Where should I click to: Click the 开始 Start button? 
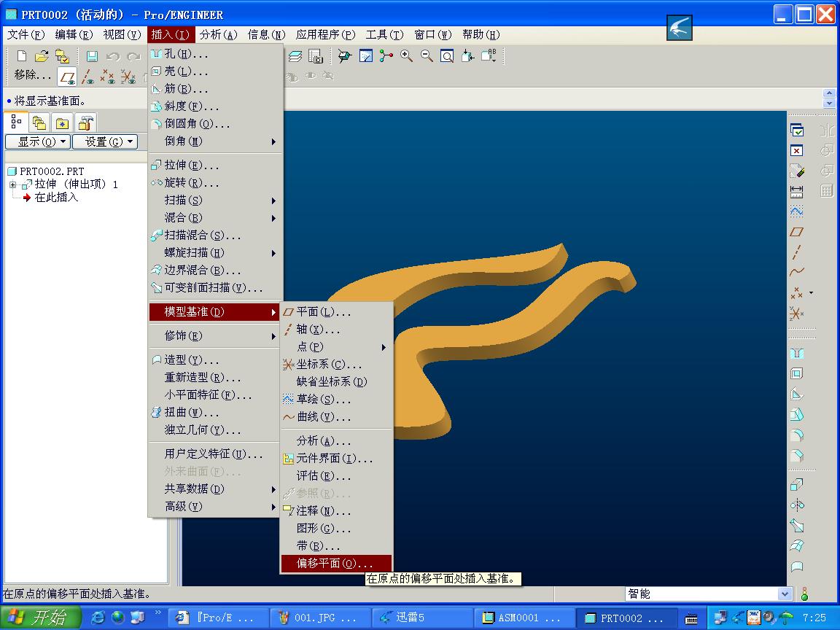coord(40,618)
